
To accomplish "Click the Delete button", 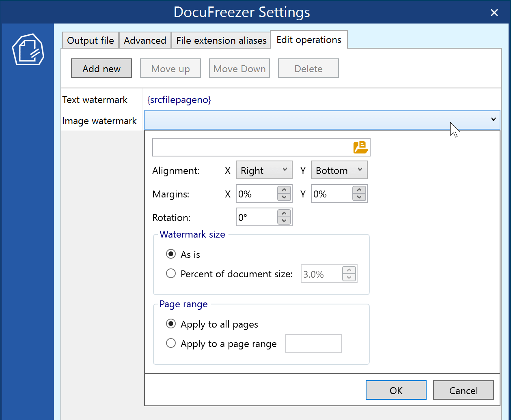I will 308,68.
